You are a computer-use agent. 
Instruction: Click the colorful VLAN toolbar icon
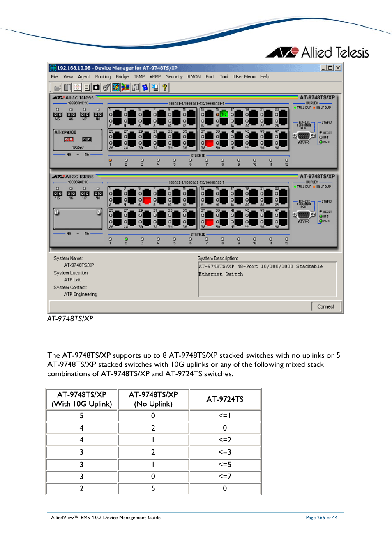pyautogui.click(x=125, y=87)
